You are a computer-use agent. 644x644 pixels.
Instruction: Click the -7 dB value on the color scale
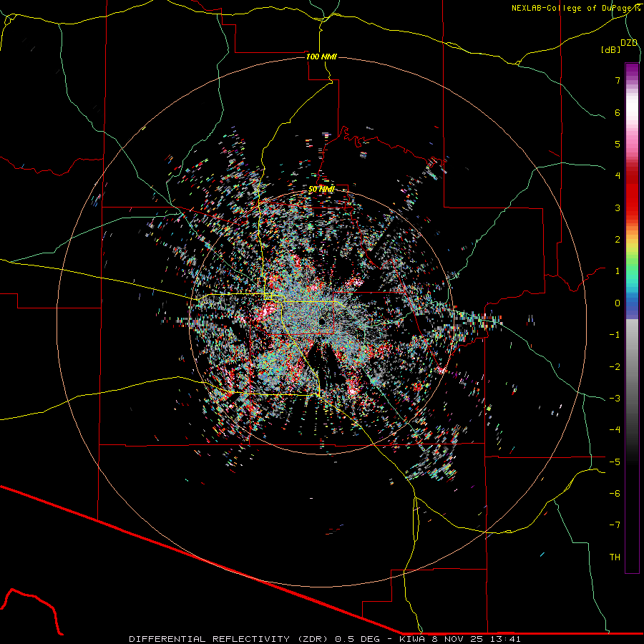point(615,525)
